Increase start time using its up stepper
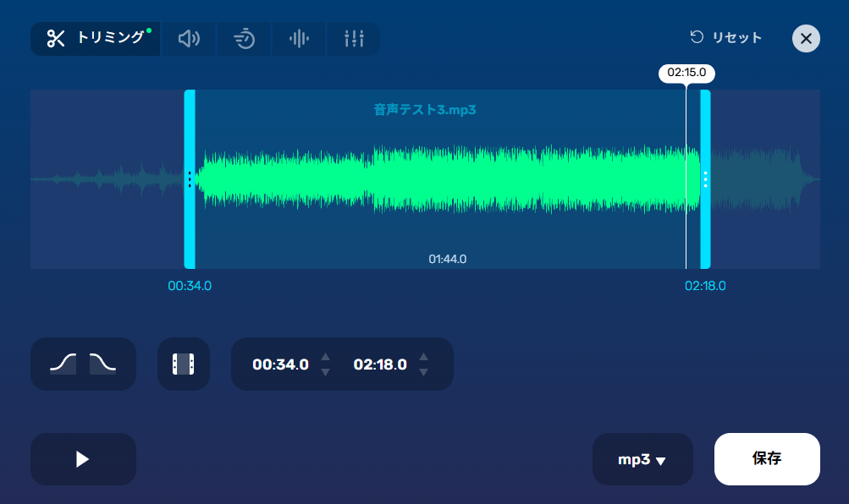The image size is (849, 504). tap(324, 358)
